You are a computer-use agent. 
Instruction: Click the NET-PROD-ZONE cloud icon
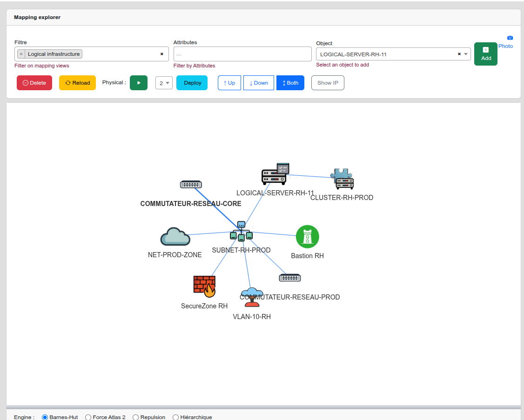(175, 237)
